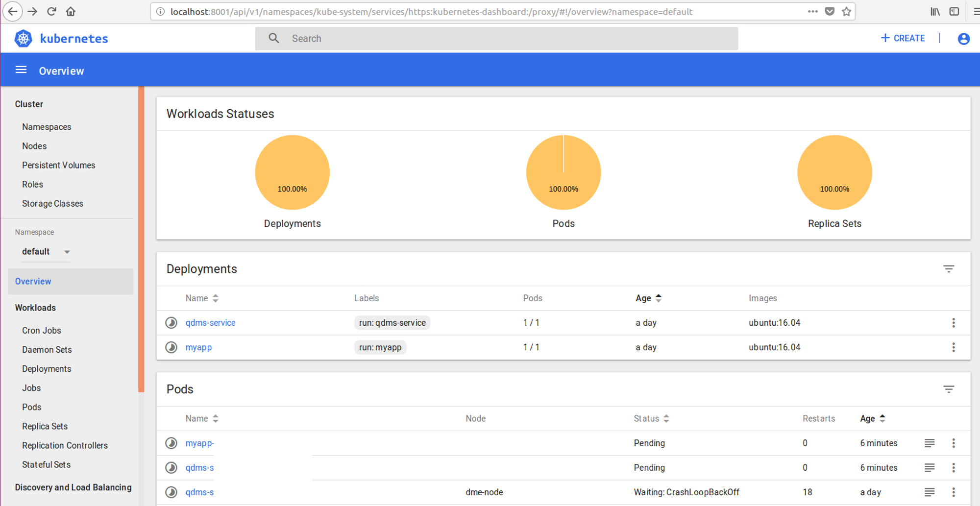View logs for the crashing qdms pod

[x=929, y=492]
